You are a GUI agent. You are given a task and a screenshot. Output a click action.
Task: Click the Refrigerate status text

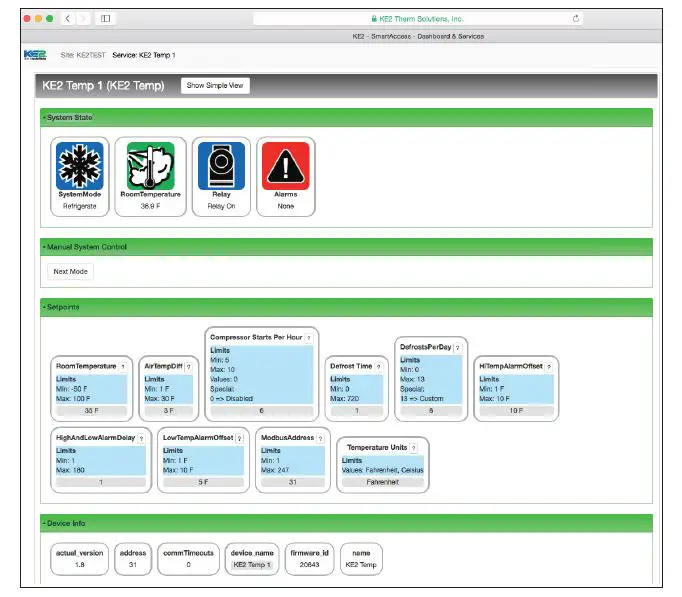(80, 207)
